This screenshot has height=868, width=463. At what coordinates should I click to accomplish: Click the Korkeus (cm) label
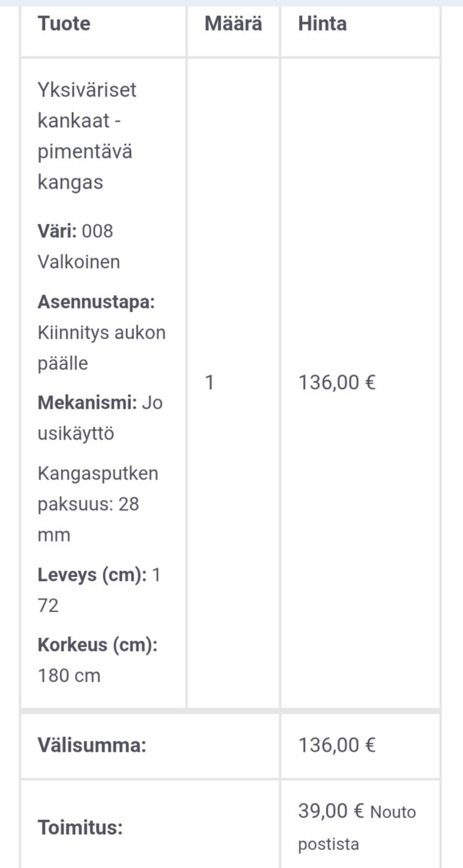tap(98, 645)
